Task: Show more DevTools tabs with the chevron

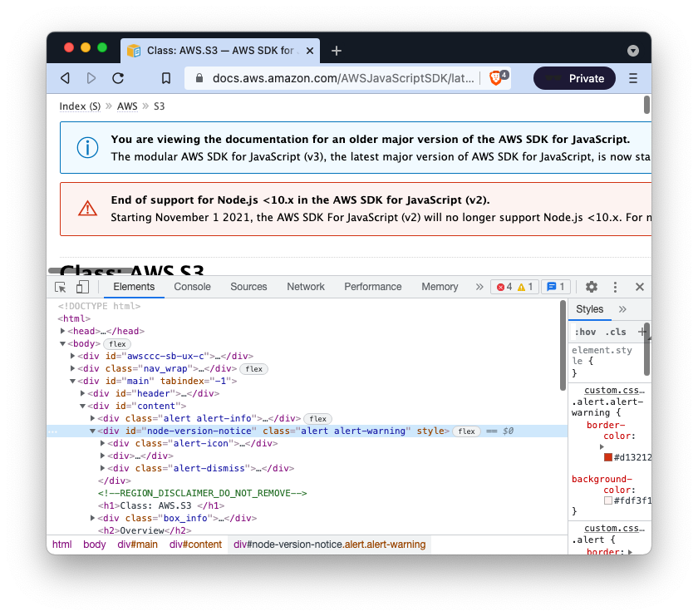Action: click(479, 287)
